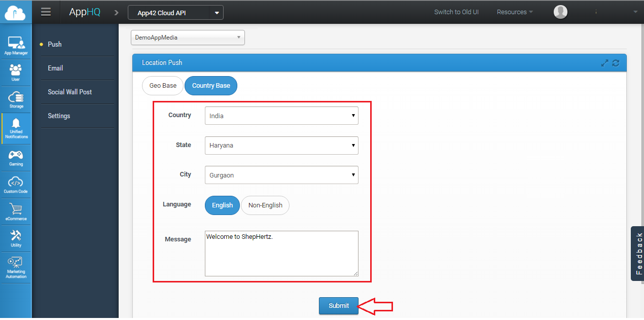
Task: Select the Non-English language option
Action: click(265, 205)
